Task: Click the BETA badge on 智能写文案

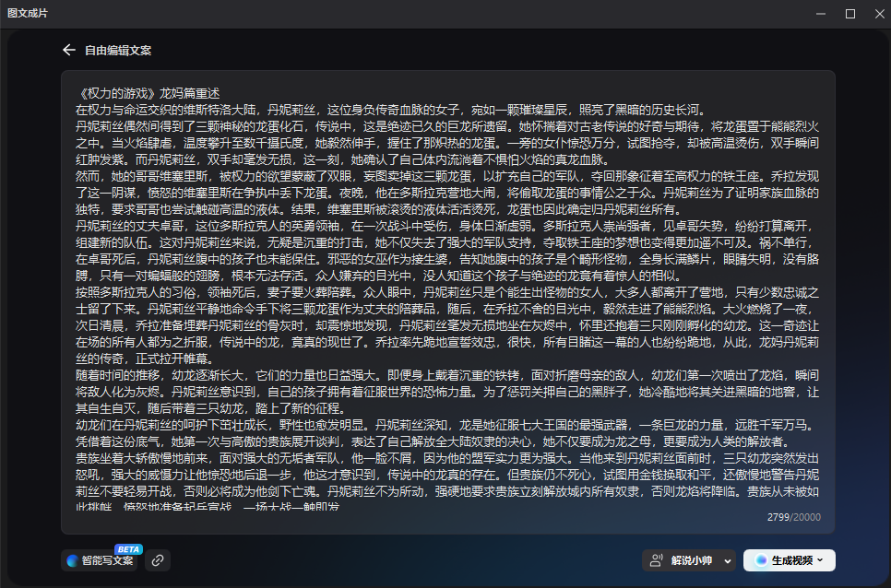Action: [128, 549]
